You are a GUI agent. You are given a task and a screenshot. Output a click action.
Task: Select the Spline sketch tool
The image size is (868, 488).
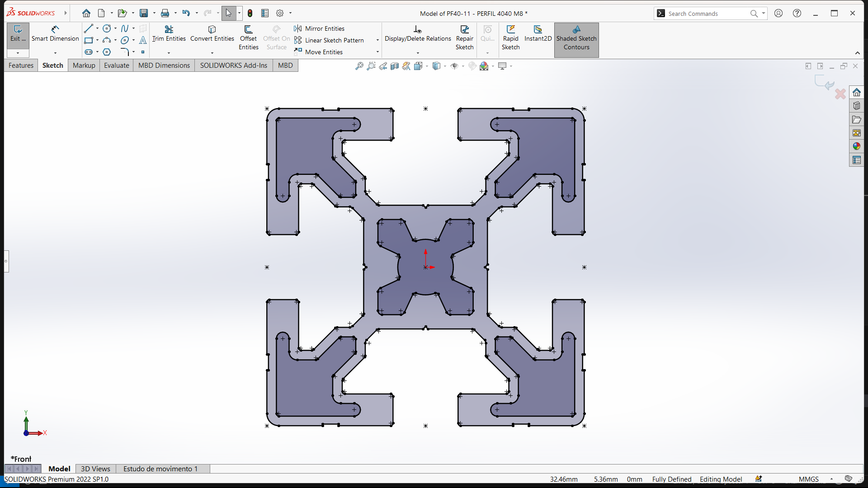(x=125, y=28)
